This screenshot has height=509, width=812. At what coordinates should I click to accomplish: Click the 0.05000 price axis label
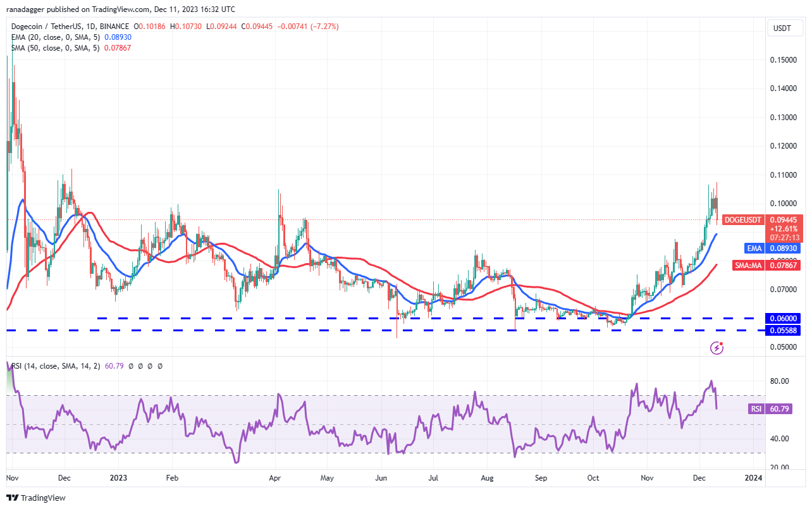point(784,347)
